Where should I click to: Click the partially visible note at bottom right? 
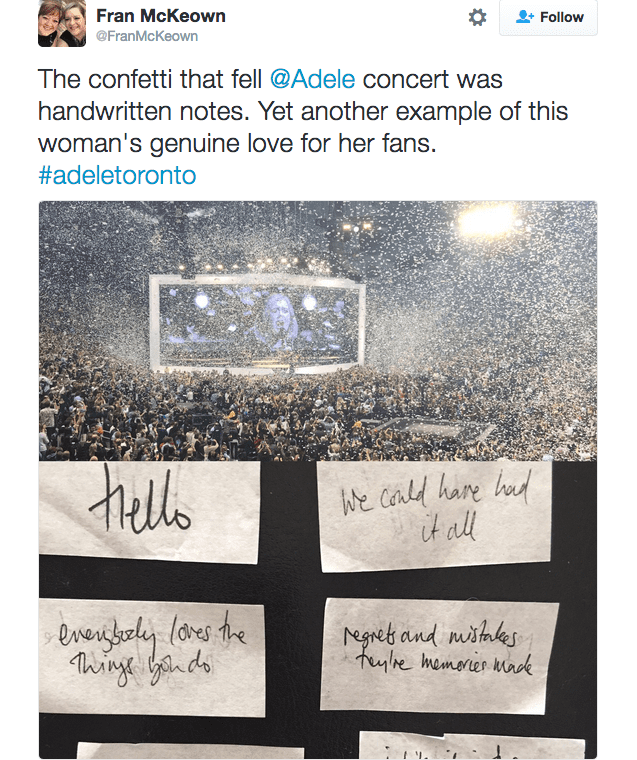(470, 746)
